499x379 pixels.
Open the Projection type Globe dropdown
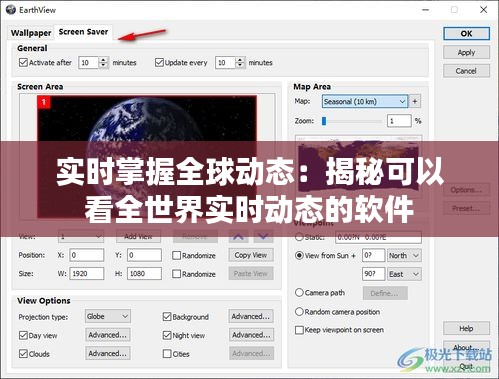coord(108,316)
